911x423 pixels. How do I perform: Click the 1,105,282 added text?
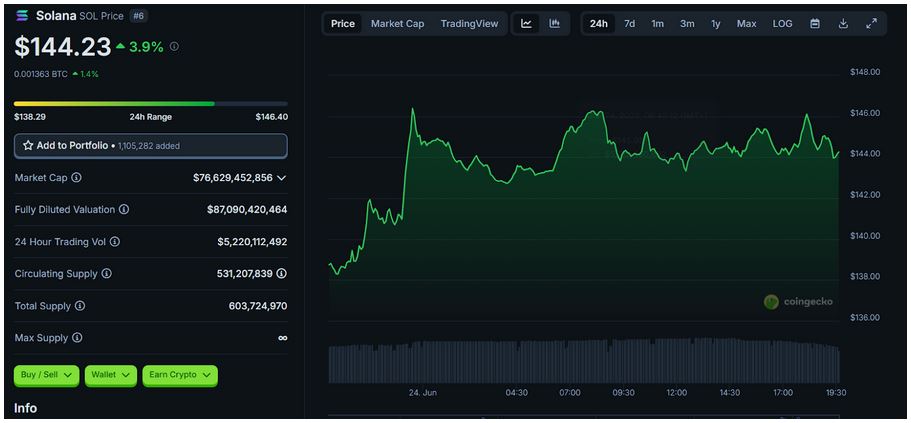pyautogui.click(x=149, y=146)
